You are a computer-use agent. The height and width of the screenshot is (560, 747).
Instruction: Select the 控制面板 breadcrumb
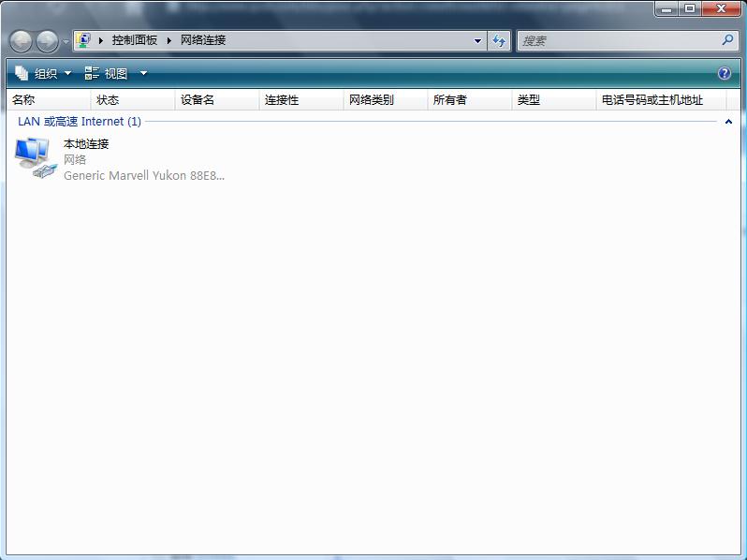(135, 40)
